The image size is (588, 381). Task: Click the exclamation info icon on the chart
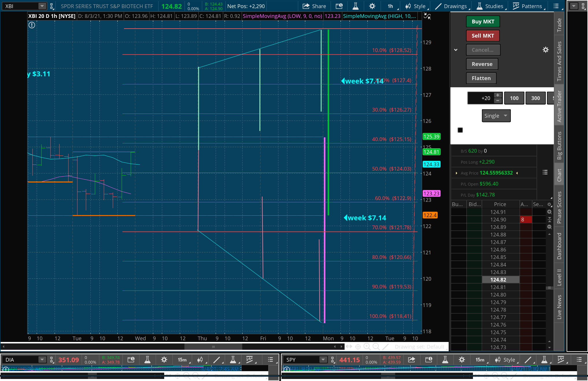click(32, 25)
